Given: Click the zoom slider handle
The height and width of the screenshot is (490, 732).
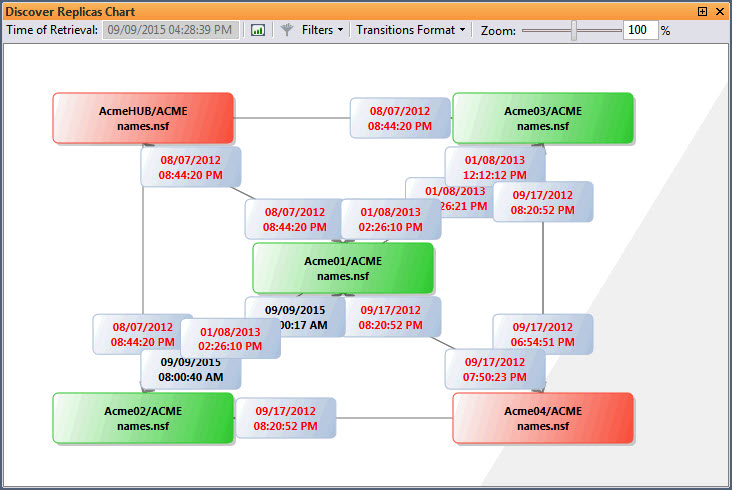Looking at the screenshot, I should [x=574, y=30].
